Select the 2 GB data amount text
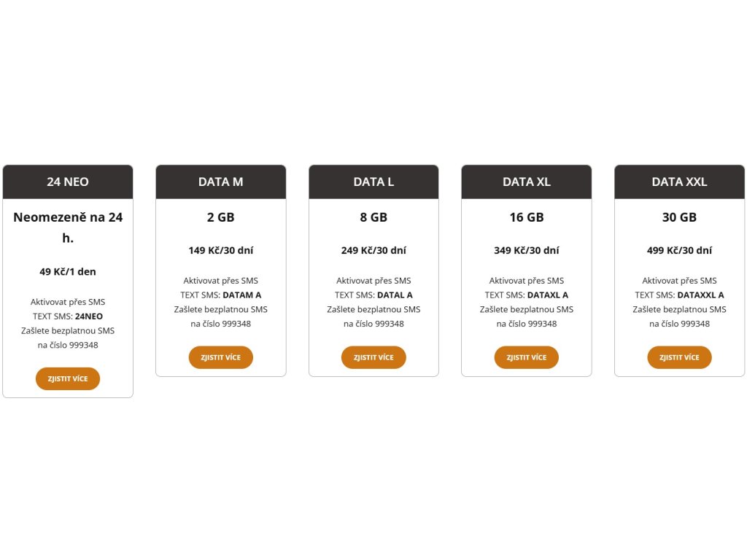This screenshot has width=747, height=560. point(220,217)
